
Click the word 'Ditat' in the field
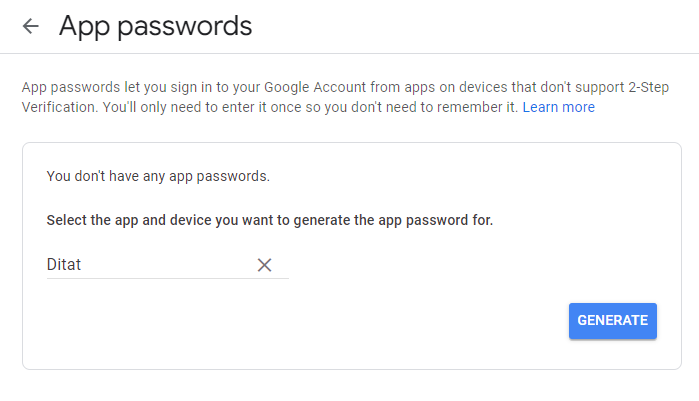point(64,265)
